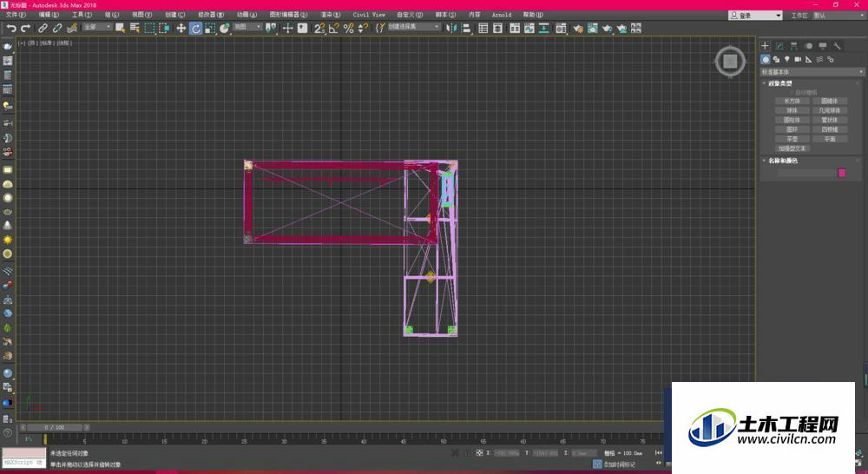The image size is (868, 474).
Task: Activate the Unlink Selection tool
Action: (x=57, y=29)
